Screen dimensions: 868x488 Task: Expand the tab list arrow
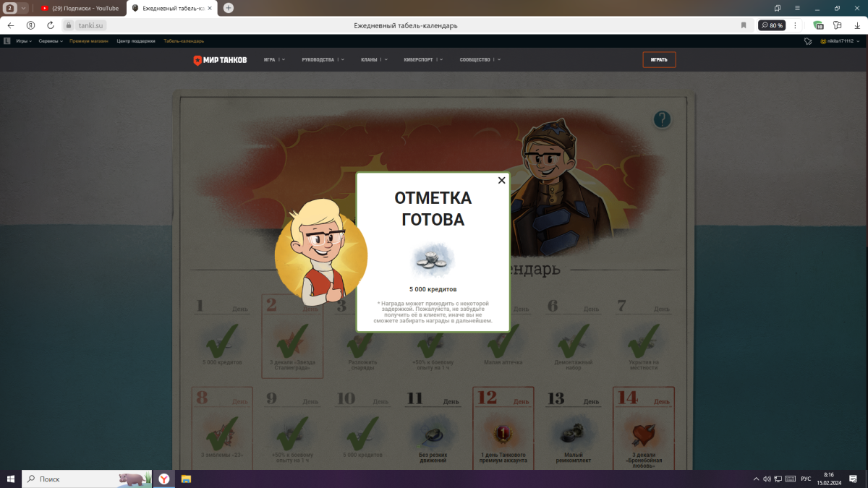click(24, 8)
